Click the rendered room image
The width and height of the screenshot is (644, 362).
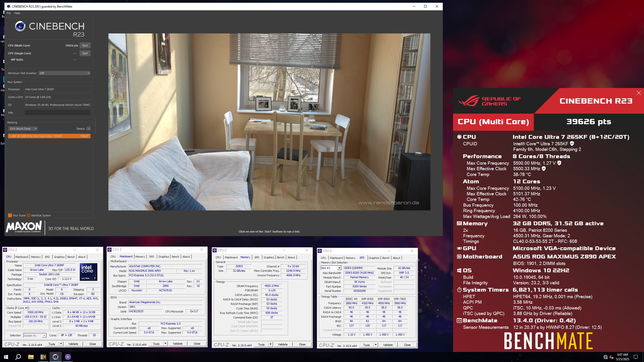click(269, 122)
